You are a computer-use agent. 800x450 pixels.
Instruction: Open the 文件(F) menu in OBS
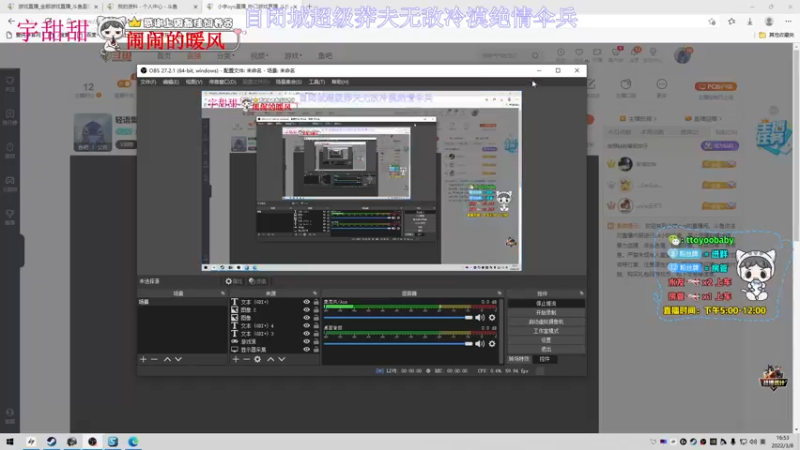click(x=148, y=82)
